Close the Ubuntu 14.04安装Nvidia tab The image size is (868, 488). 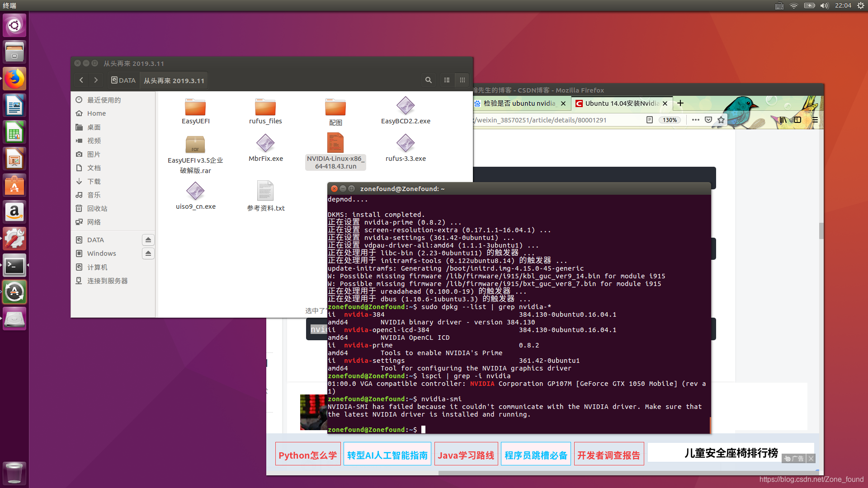coord(665,103)
